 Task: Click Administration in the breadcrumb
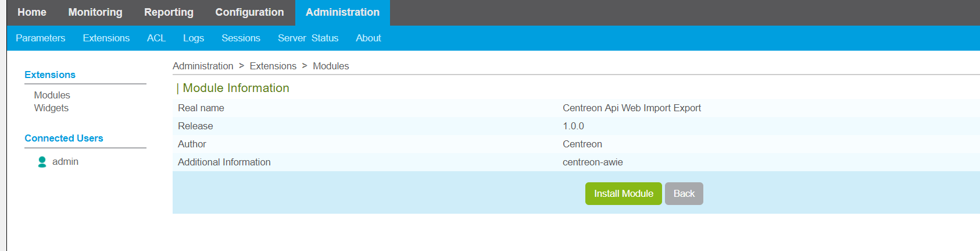point(203,66)
